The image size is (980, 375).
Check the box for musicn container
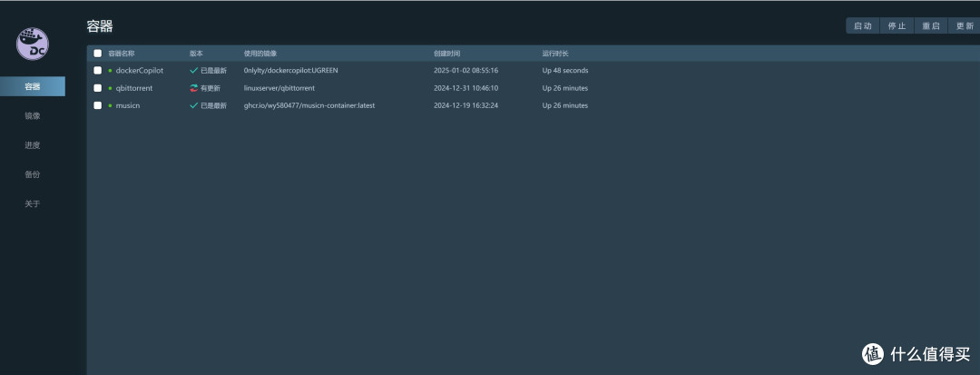[x=97, y=105]
